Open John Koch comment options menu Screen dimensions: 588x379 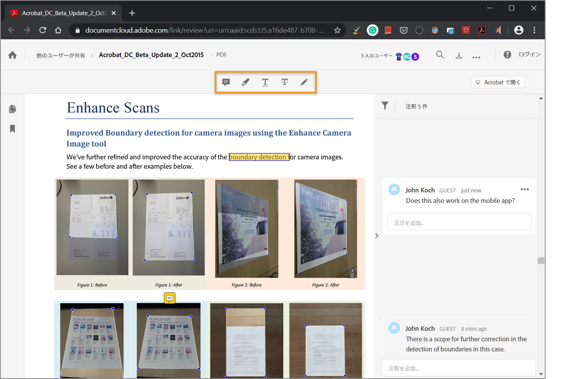click(x=525, y=189)
